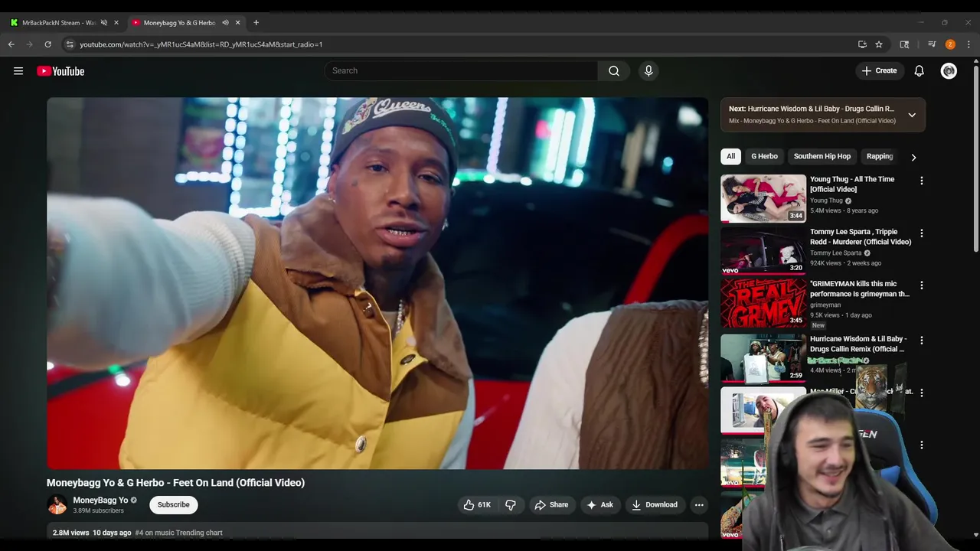Open the 'Young Thug - All The Time' title
Image resolution: width=980 pixels, height=551 pixels.
pyautogui.click(x=852, y=184)
